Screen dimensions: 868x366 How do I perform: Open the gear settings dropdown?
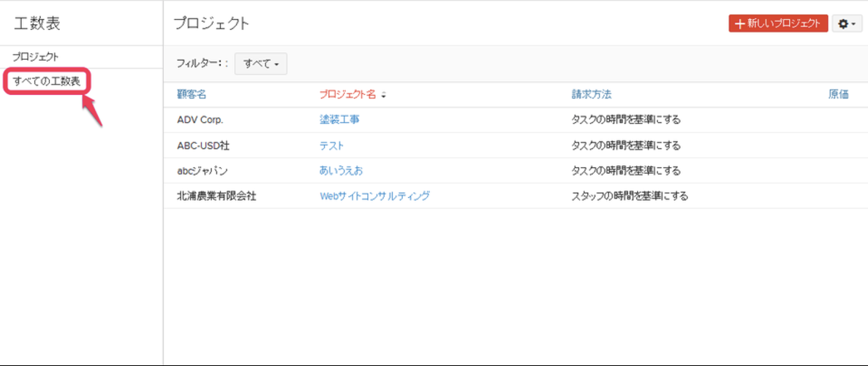(847, 23)
